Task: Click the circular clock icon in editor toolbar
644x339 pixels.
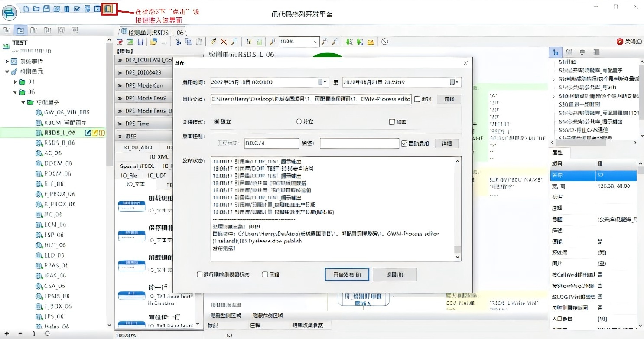Action: [384, 42]
